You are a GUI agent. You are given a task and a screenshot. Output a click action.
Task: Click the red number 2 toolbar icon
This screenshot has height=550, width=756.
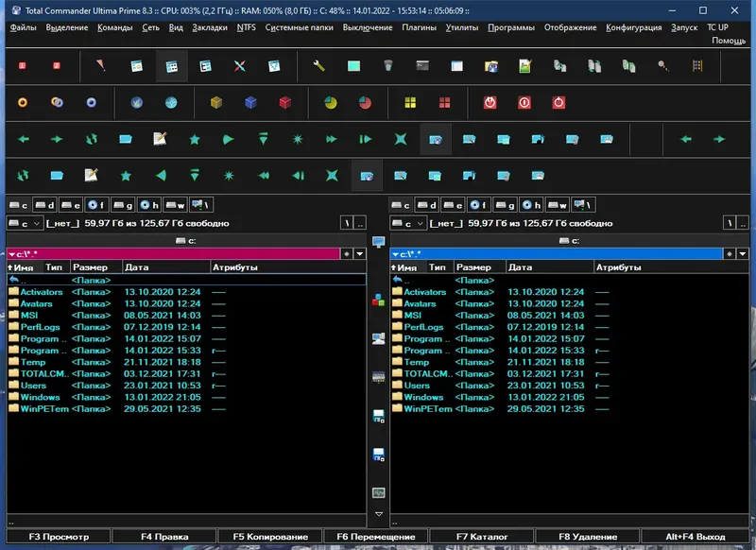point(57,66)
